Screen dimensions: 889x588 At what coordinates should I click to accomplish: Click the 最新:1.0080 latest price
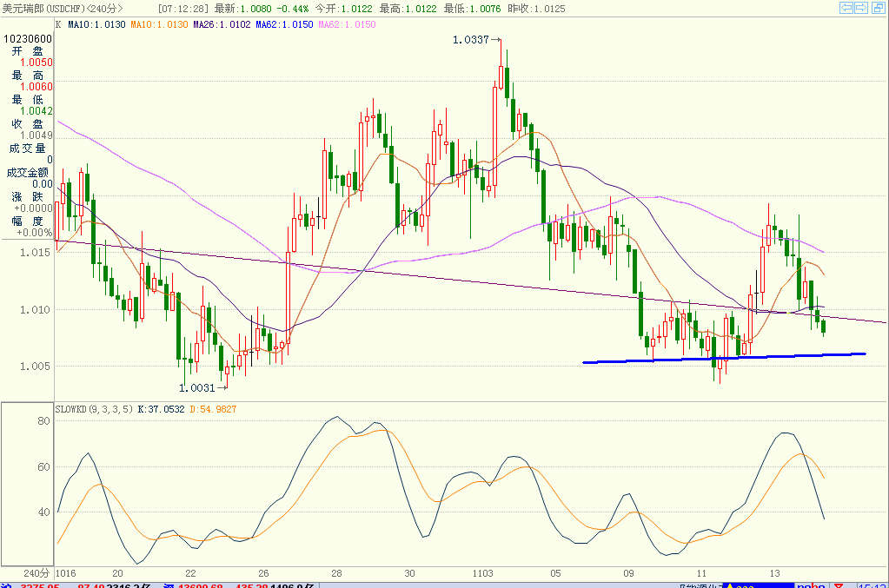pos(242,9)
